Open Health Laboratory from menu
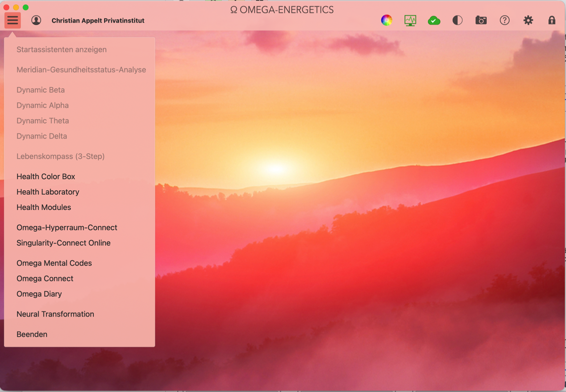 point(48,192)
